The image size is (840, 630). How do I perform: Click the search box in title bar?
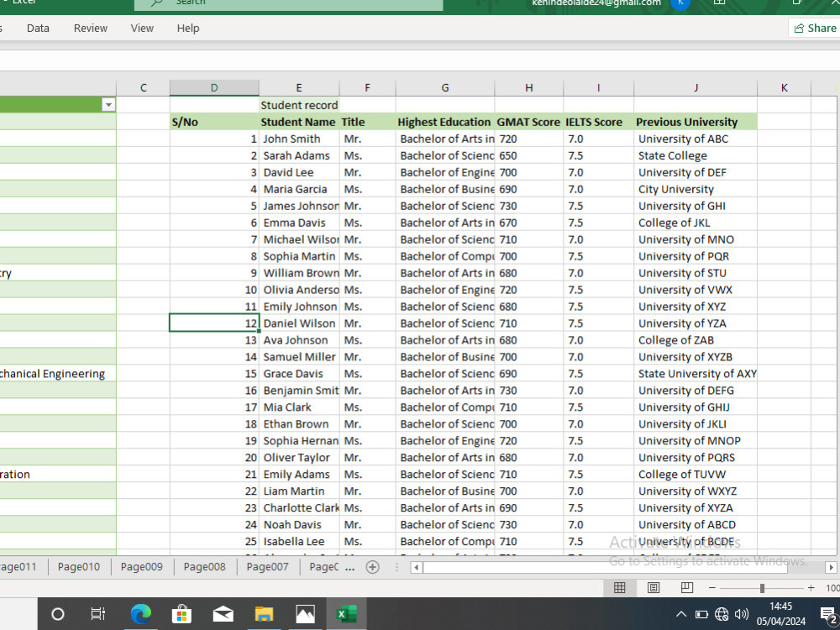click(289, 3)
